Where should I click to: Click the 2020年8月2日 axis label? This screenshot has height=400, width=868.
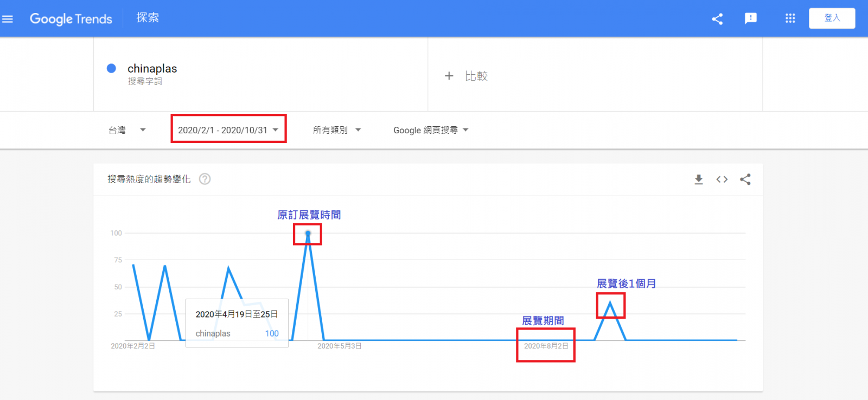[546, 346]
